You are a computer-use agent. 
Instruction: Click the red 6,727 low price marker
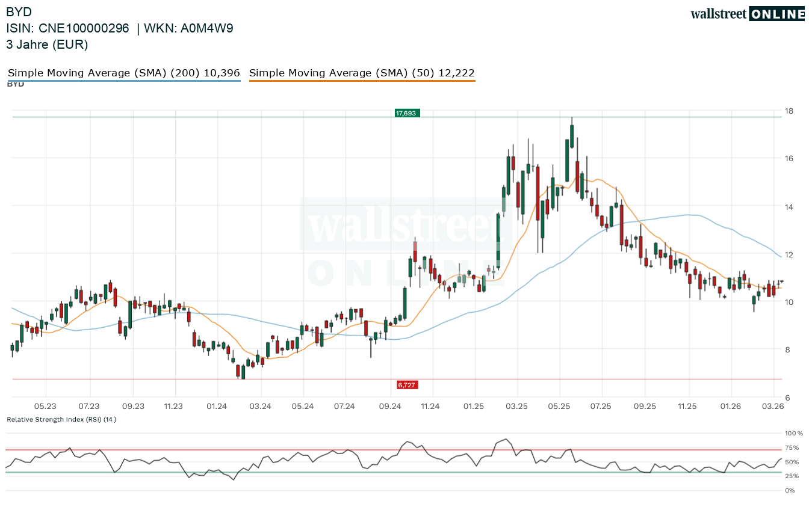[407, 384]
